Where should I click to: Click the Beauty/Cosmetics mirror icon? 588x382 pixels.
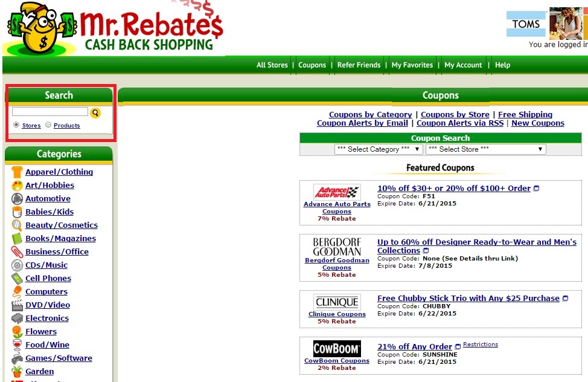pyautogui.click(x=17, y=225)
